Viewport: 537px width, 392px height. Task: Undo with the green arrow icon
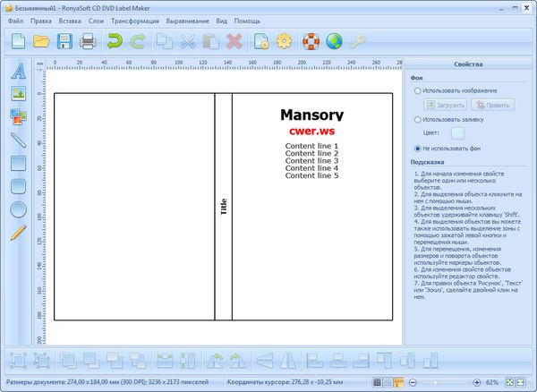click(114, 40)
